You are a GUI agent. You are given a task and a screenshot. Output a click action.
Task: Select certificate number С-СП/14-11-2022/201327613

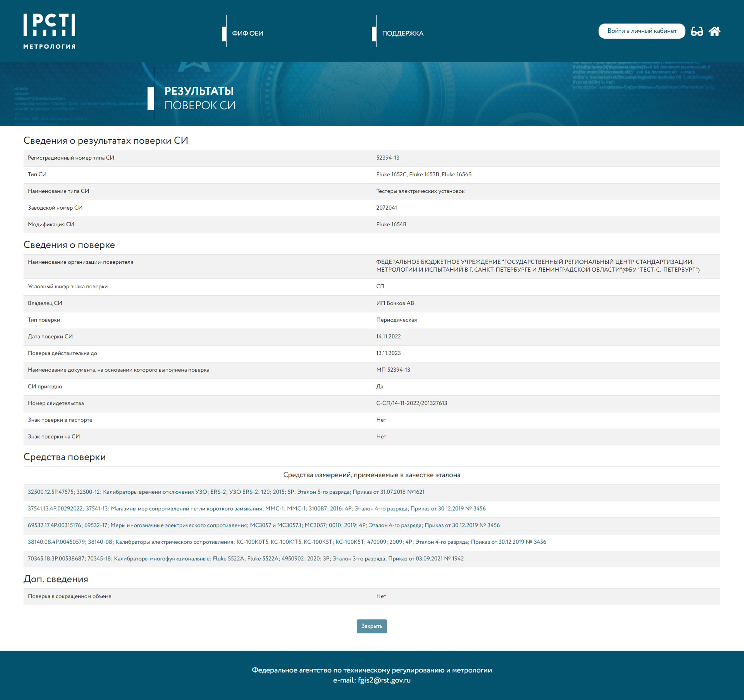coord(412,403)
